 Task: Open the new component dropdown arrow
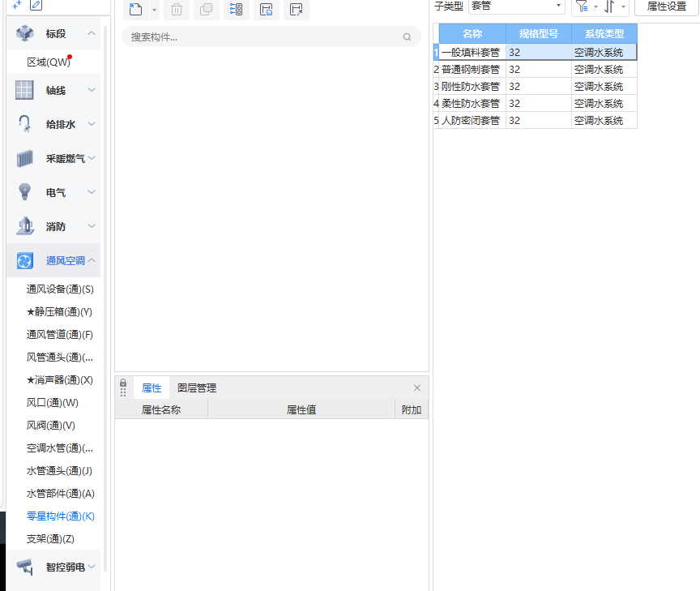(154, 10)
